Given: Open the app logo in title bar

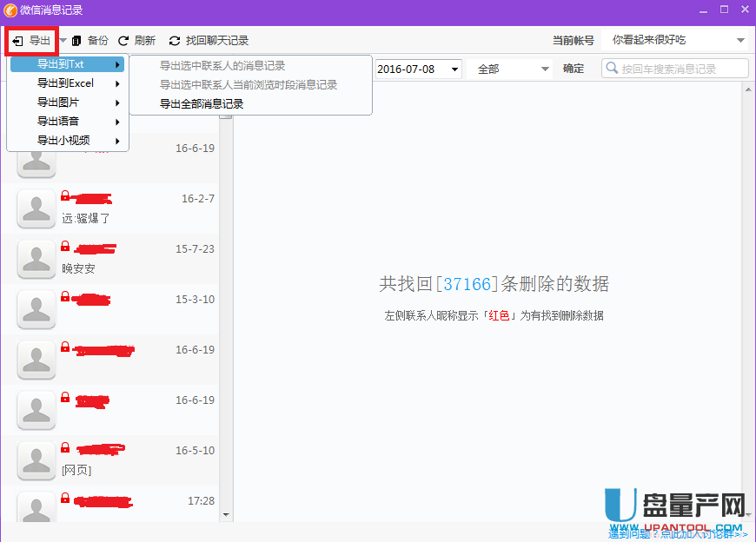Looking at the screenshot, I should point(10,10).
